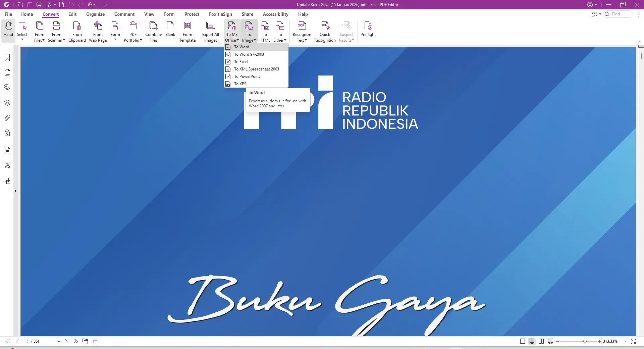Open the account profile icon

(590, 5)
